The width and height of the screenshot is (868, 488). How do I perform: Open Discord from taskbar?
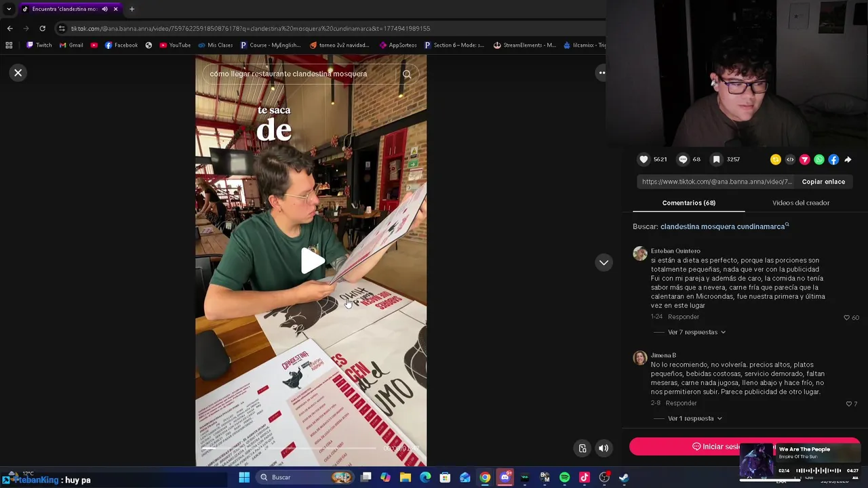(505, 477)
